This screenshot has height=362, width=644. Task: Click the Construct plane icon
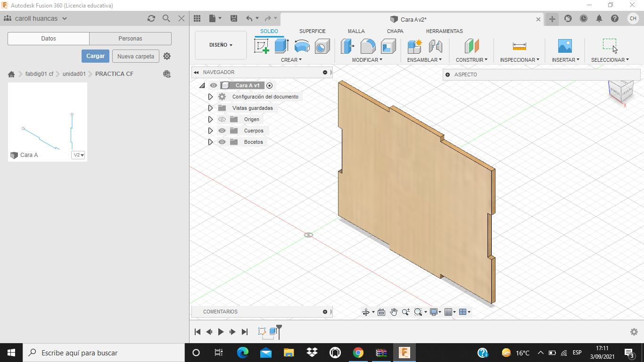pos(471,46)
